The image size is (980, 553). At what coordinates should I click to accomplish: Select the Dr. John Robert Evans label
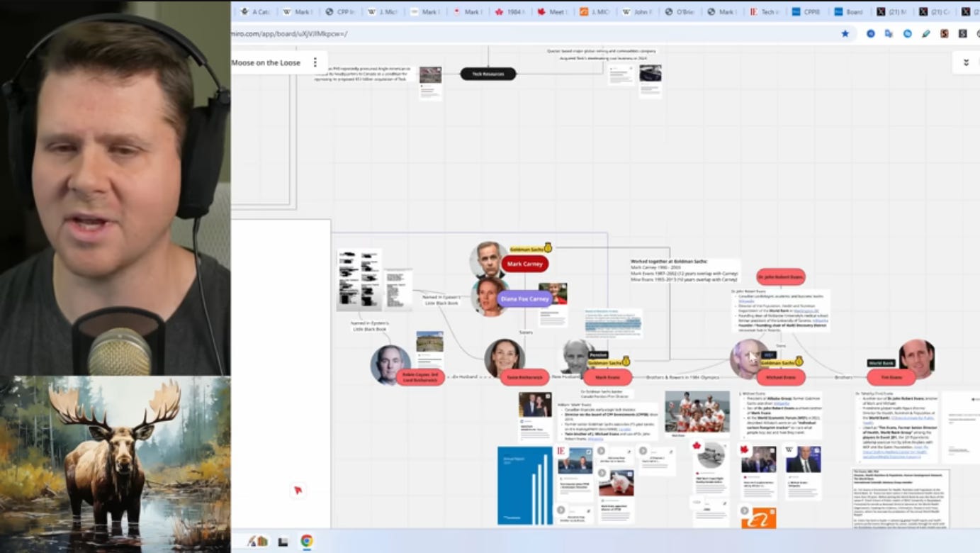(x=780, y=276)
